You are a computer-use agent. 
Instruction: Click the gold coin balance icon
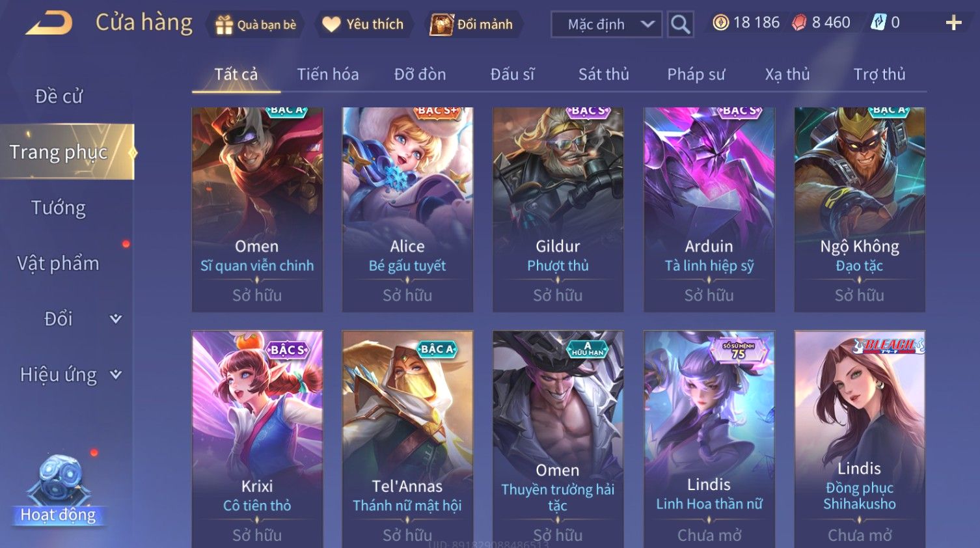coord(720,23)
